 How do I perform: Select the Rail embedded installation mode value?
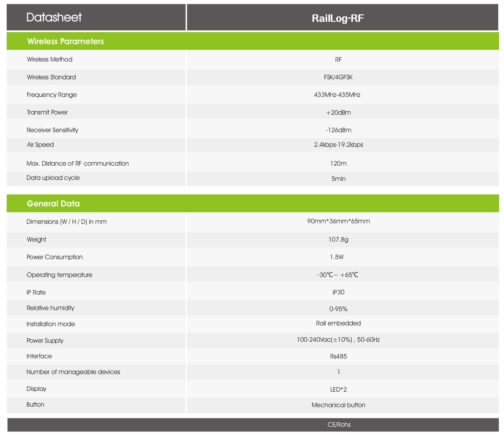tap(338, 323)
